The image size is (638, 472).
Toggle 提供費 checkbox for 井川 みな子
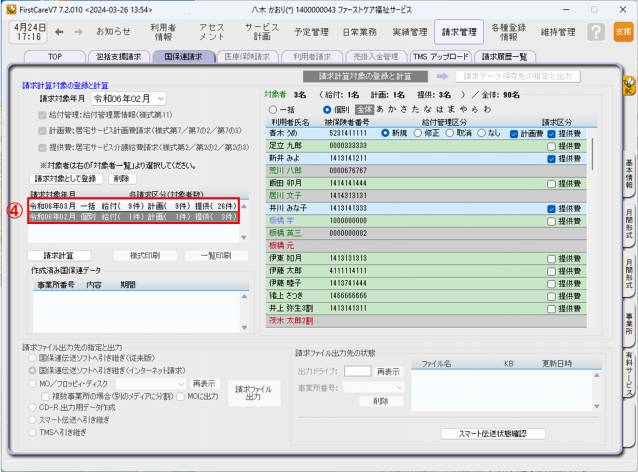pos(551,209)
